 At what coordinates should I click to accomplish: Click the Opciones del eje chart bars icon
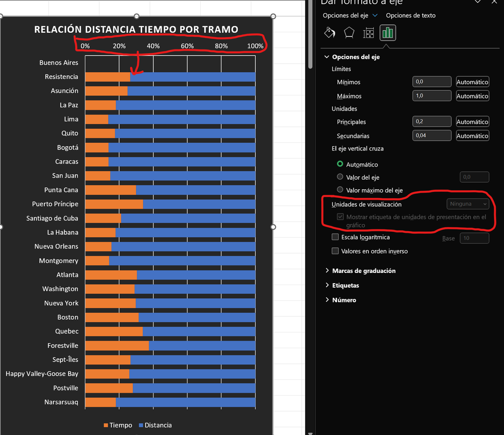click(x=387, y=32)
